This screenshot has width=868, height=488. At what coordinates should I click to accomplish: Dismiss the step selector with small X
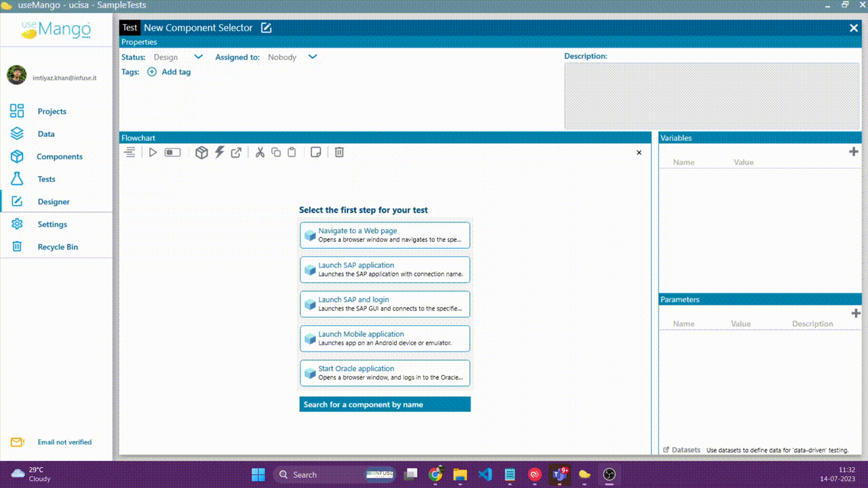point(639,153)
